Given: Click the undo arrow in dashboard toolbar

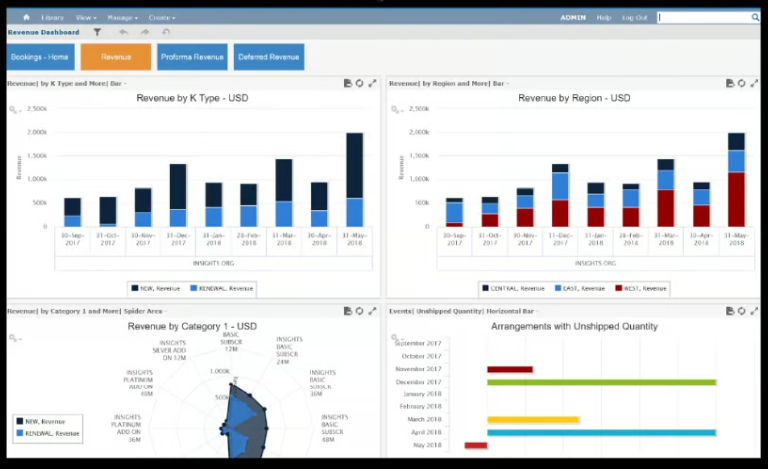Looking at the screenshot, I should tap(123, 32).
